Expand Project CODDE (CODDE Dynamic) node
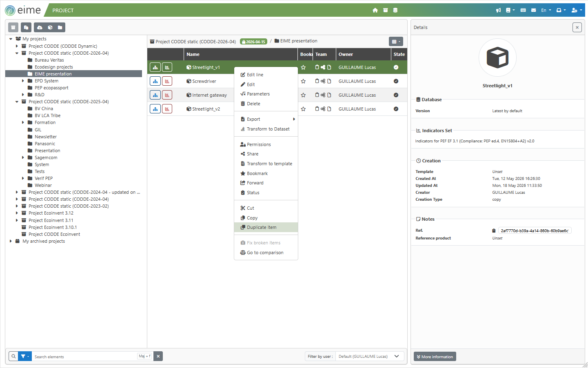This screenshot has height=368, width=588. (x=17, y=46)
